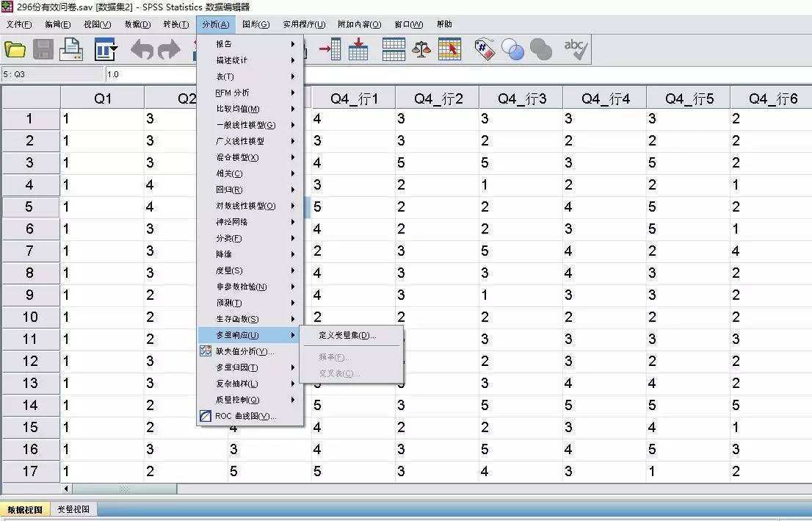Expand the 度量(S) submenu
Image resolution: width=812 pixels, height=521 pixels.
[250, 270]
